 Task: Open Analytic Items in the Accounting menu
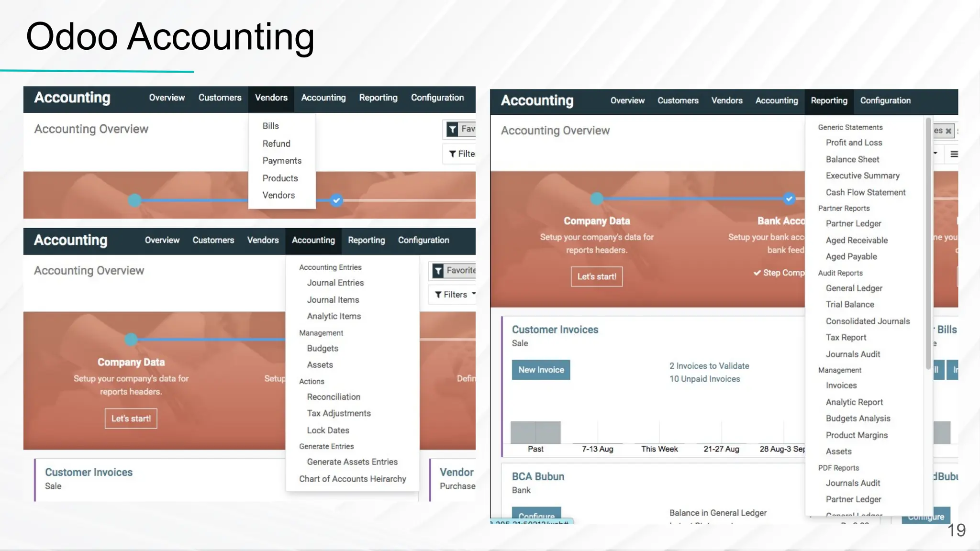coord(334,316)
